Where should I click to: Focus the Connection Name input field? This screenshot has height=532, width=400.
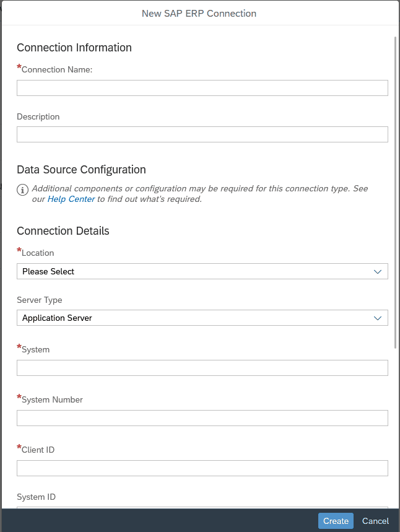pos(202,88)
